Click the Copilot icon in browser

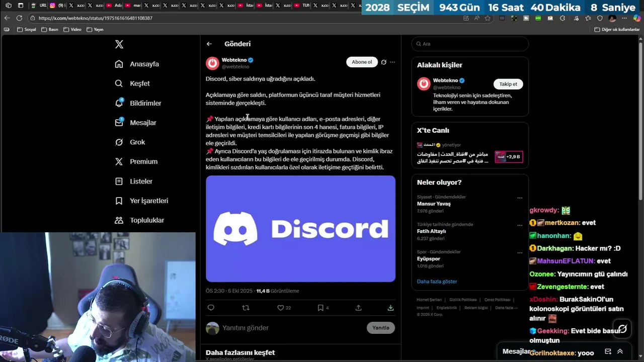637,18
